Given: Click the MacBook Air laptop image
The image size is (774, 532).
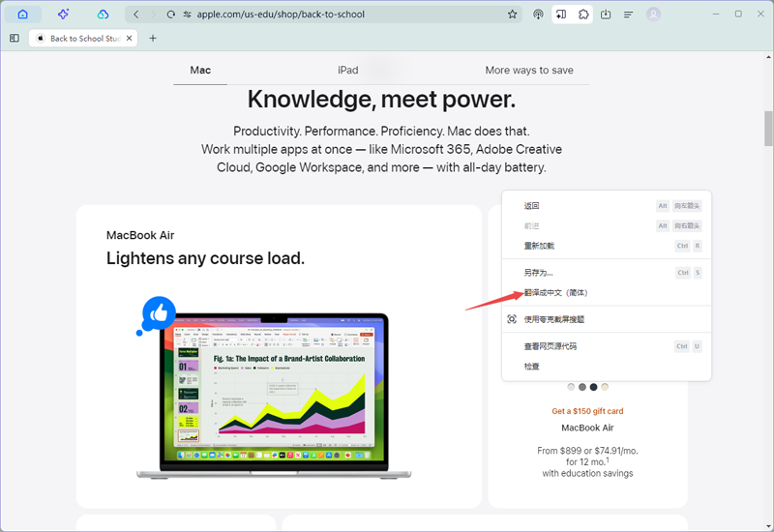Looking at the screenshot, I should [274, 397].
